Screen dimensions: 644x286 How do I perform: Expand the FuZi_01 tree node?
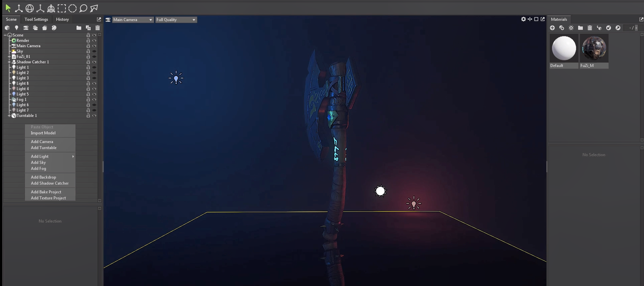point(9,57)
